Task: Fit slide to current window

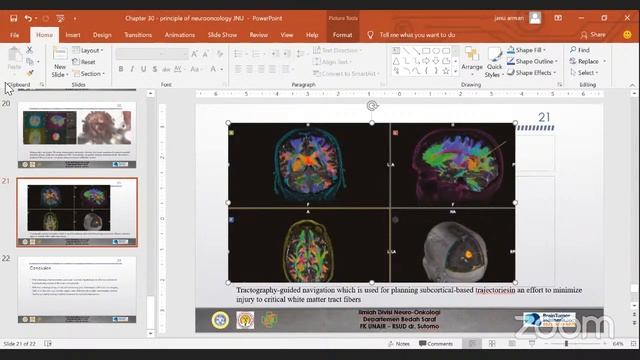Action: (x=633, y=344)
